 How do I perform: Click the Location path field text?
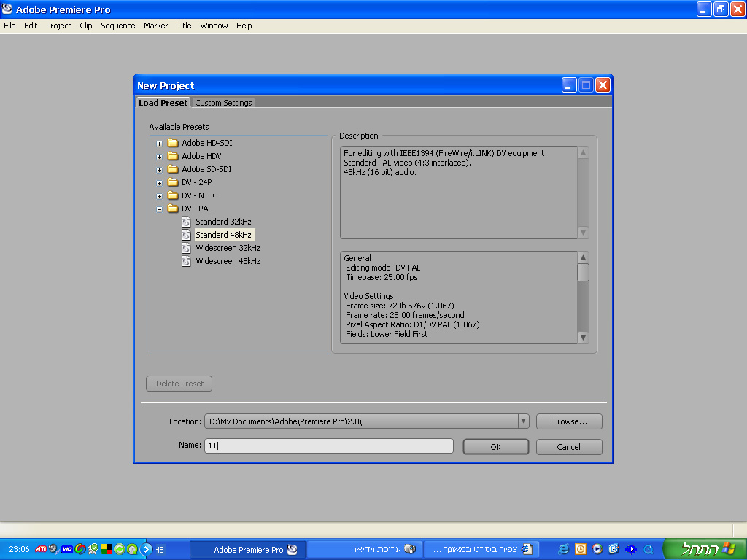[285, 421]
